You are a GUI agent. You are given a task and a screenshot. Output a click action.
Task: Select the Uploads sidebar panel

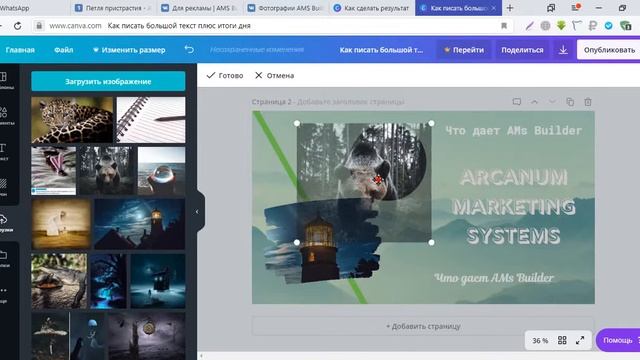click(5, 222)
